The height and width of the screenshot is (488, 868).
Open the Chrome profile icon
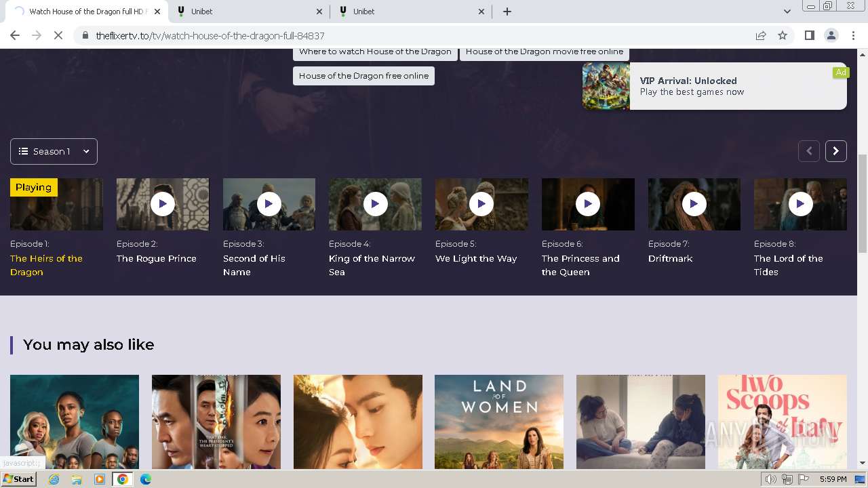[x=831, y=36]
